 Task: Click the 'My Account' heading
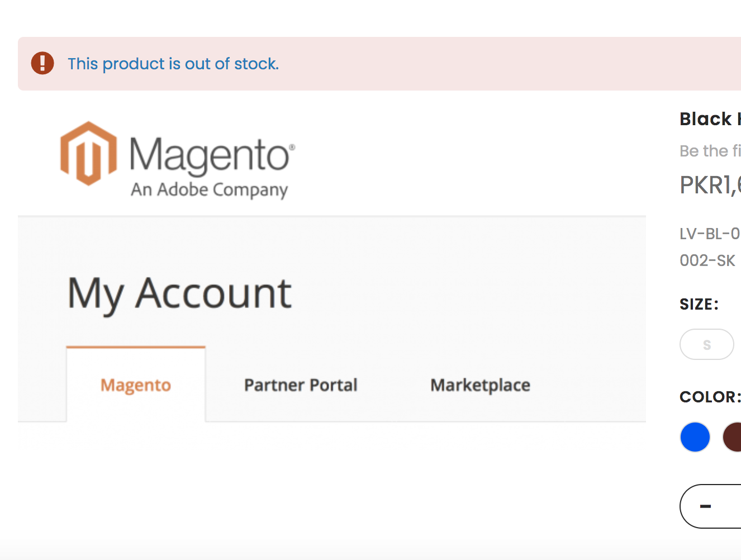pyautogui.click(x=179, y=292)
